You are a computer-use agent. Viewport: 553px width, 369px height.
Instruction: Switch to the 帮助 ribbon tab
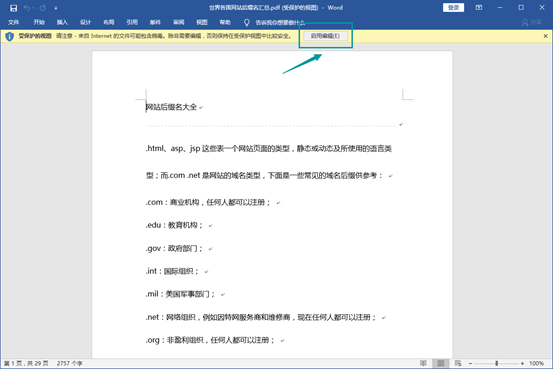coord(225,22)
